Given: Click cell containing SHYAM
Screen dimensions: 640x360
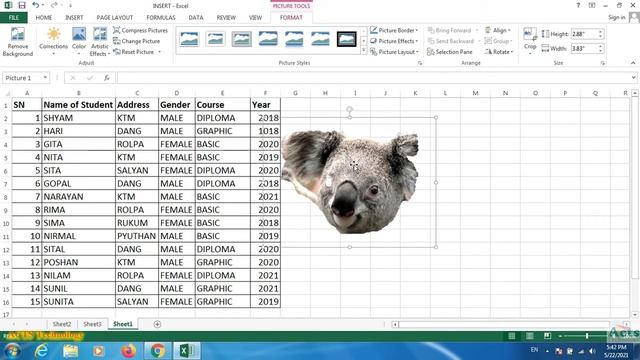Looking at the screenshot, I should 78,118.
